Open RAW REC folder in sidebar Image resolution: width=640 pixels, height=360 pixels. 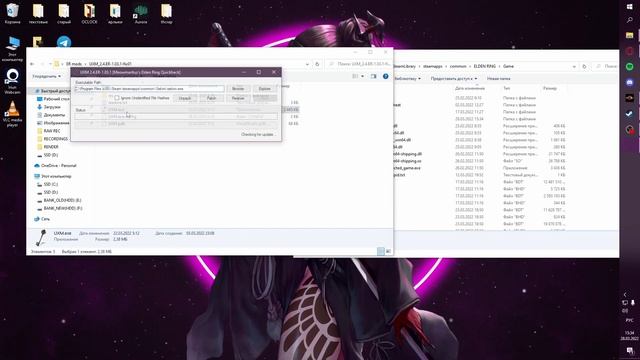(x=48, y=131)
